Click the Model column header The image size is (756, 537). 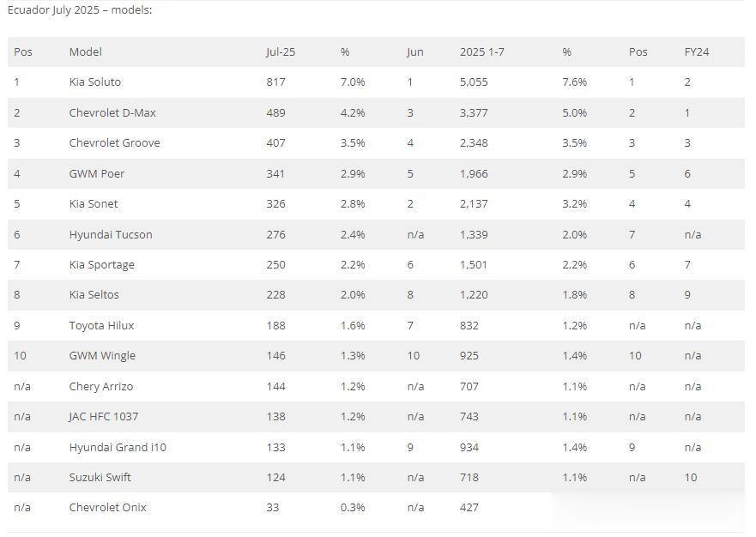tap(85, 51)
